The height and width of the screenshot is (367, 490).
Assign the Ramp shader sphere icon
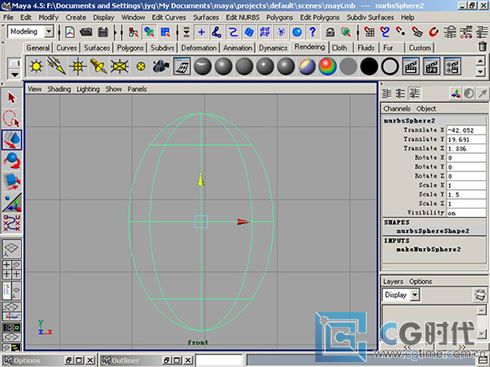point(327,66)
